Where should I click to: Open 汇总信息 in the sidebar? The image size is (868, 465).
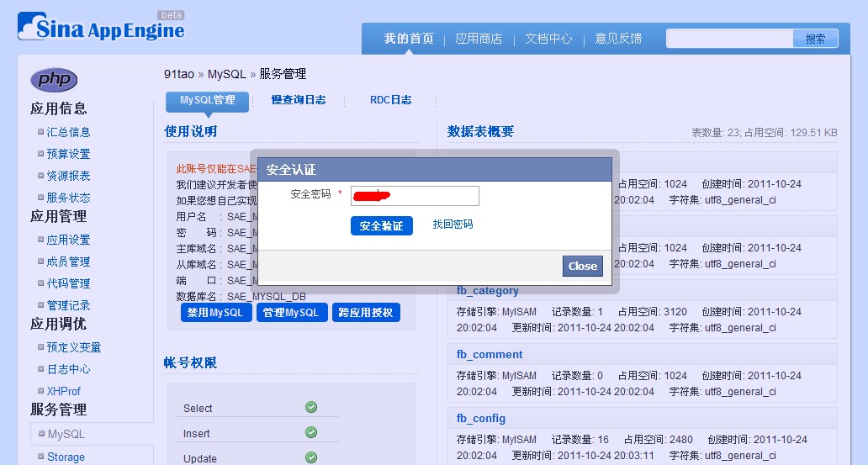pyautogui.click(x=68, y=132)
